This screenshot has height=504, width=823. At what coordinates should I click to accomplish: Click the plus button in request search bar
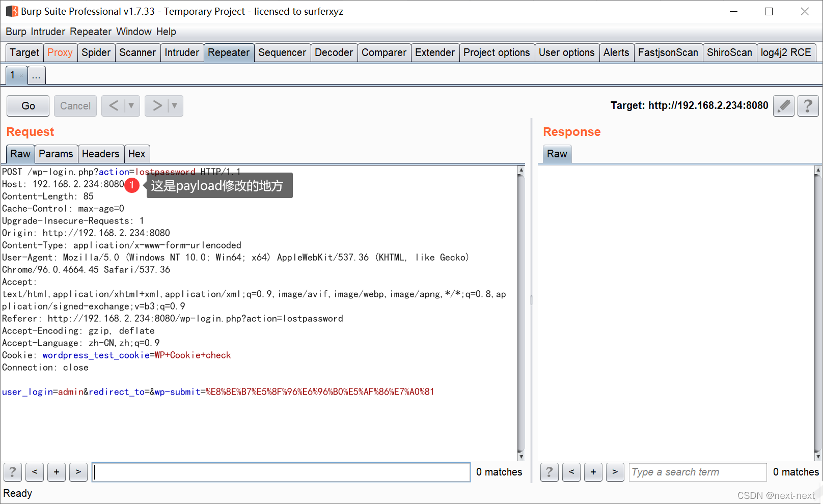(x=57, y=472)
